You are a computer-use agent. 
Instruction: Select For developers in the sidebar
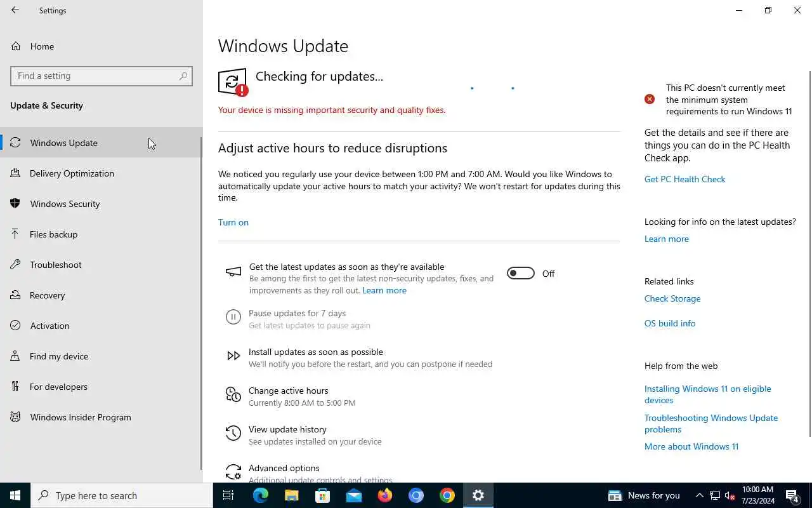tap(101, 387)
